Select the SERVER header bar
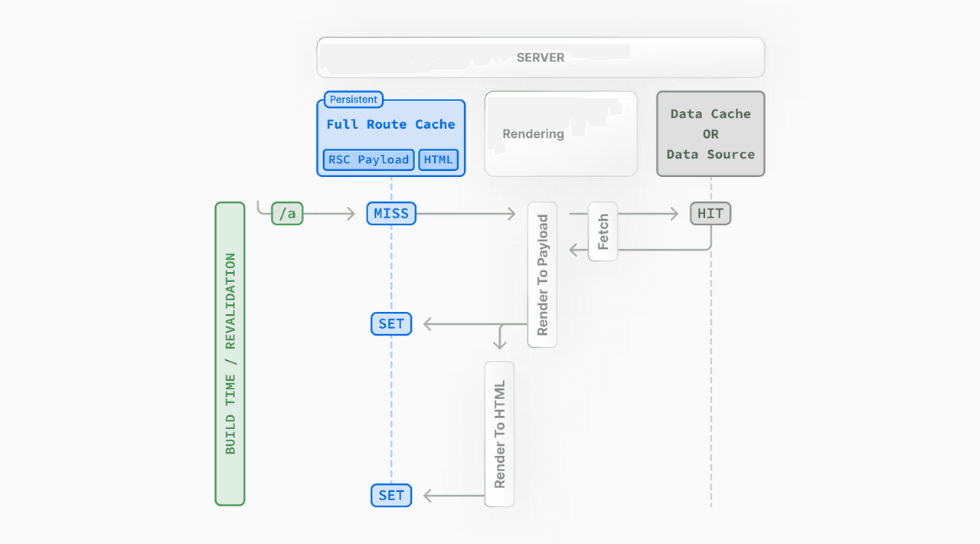The height and width of the screenshot is (544, 980). point(541,57)
